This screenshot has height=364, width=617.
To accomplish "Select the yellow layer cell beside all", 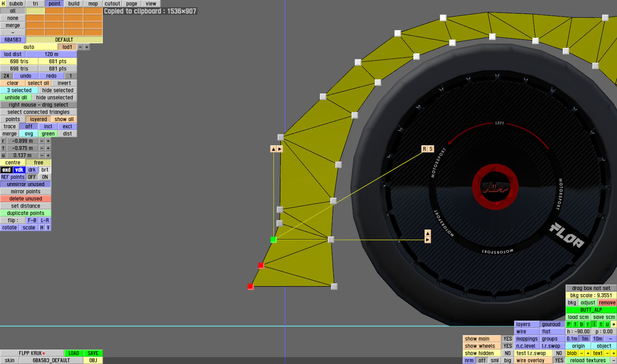I will [35, 11].
